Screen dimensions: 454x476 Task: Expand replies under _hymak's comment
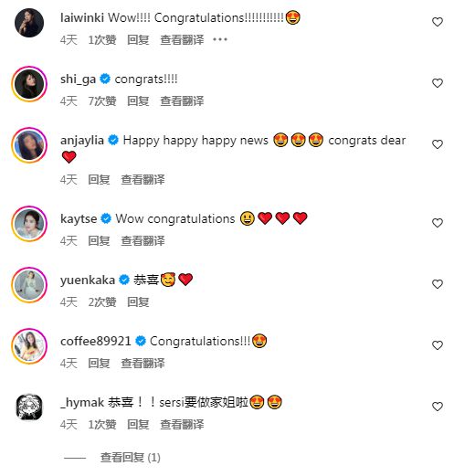131,458
